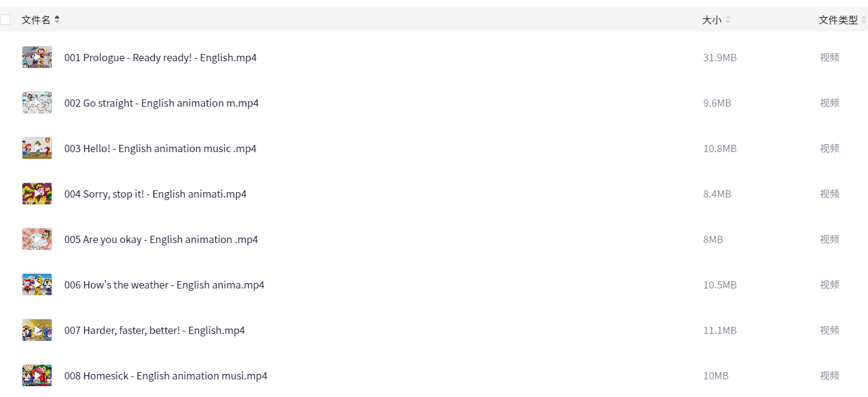Click the 005 Are you okay thumbnail
Image resolution: width=868 pixels, height=397 pixels.
point(37,239)
